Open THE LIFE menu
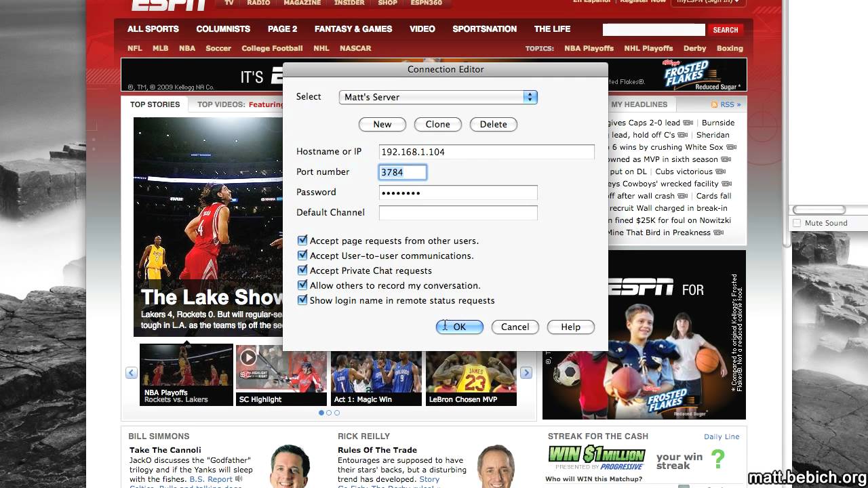The height and width of the screenshot is (488, 868). click(x=552, y=29)
